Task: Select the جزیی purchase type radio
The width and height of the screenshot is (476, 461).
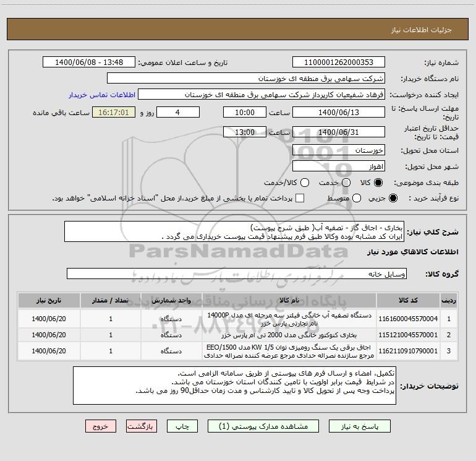Action: [393, 198]
